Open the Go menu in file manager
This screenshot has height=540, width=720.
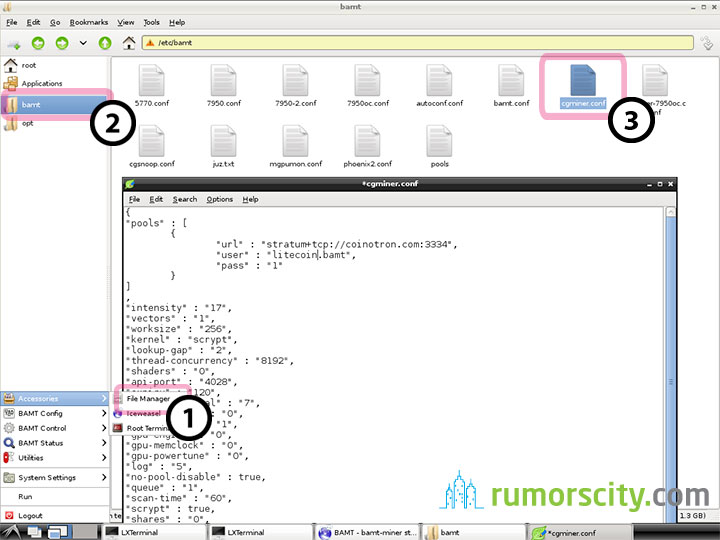[55, 22]
